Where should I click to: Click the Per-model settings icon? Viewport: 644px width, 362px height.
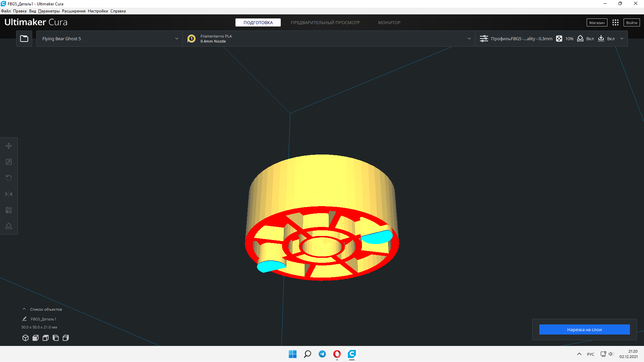pos(9,210)
